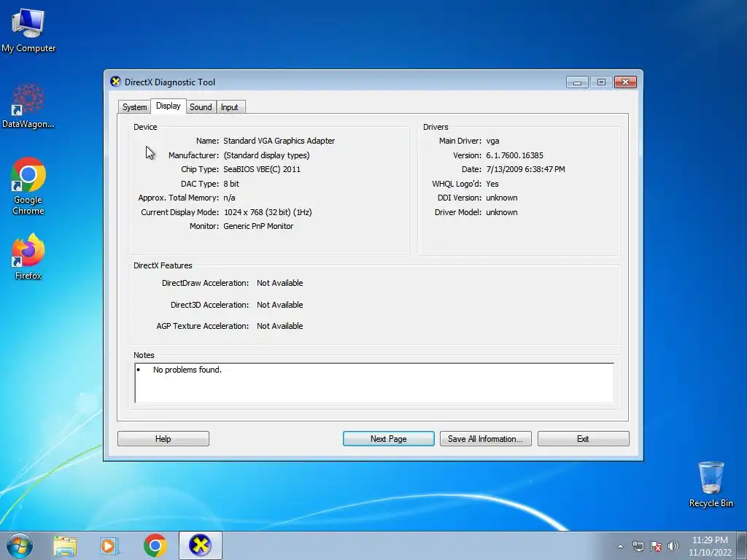Click the DirectDraw Acceleration 'Not Available' status
Viewport: 747px width, 560px height.
tap(279, 283)
